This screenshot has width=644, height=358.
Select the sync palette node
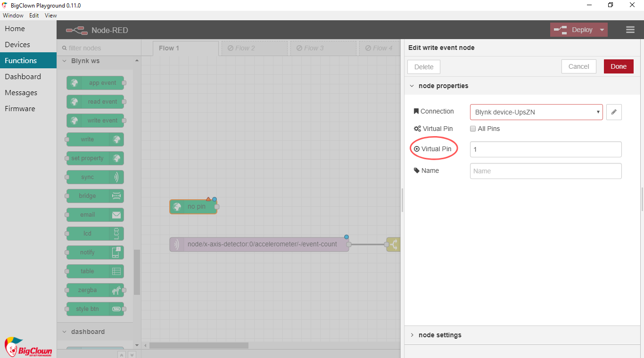click(95, 177)
